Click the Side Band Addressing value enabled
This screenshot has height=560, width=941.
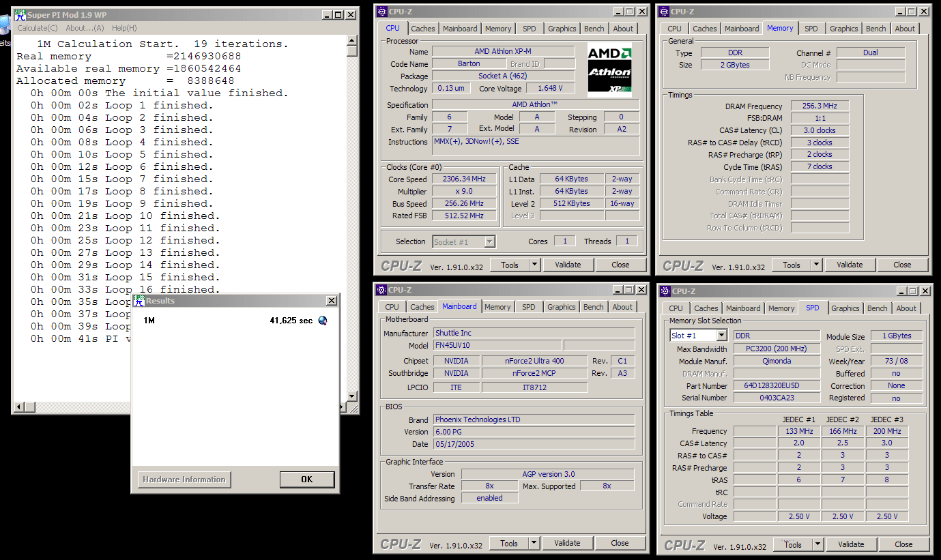click(489, 498)
